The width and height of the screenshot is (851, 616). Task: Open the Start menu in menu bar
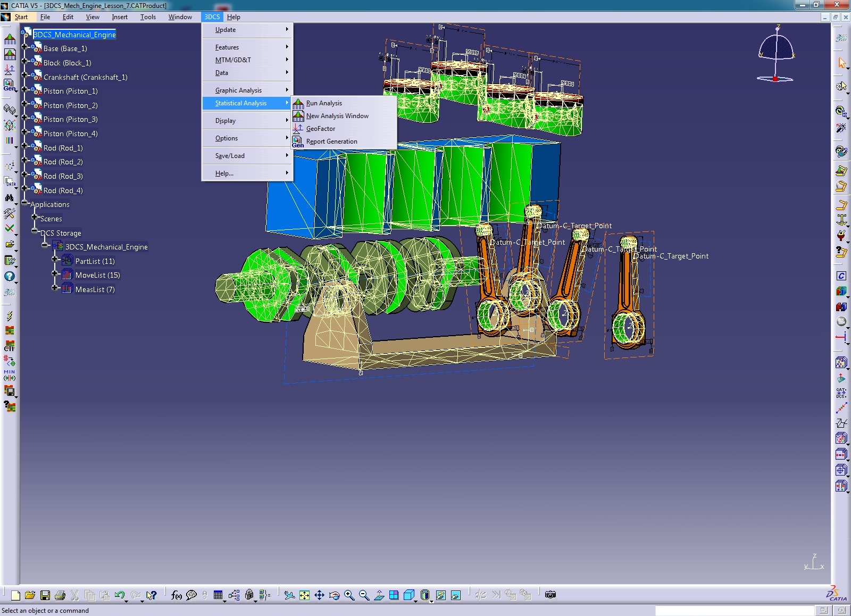(21, 17)
